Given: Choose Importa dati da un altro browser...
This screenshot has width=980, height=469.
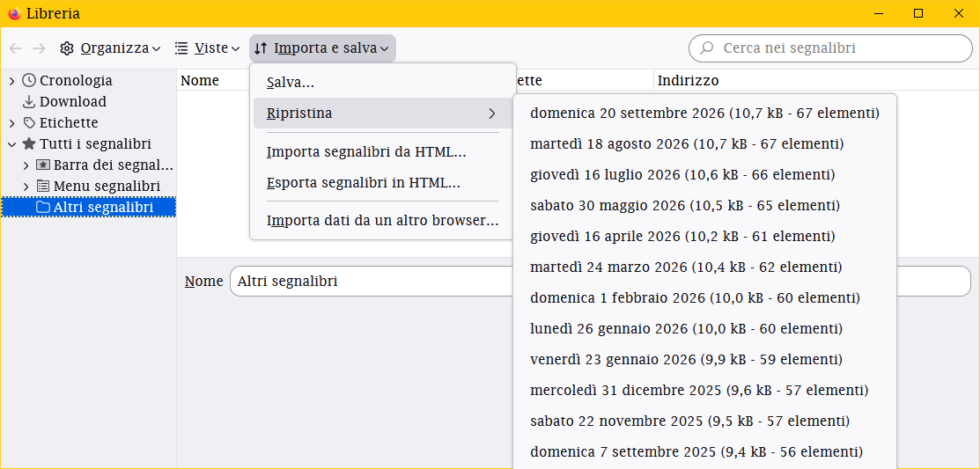Looking at the screenshot, I should [382, 221].
